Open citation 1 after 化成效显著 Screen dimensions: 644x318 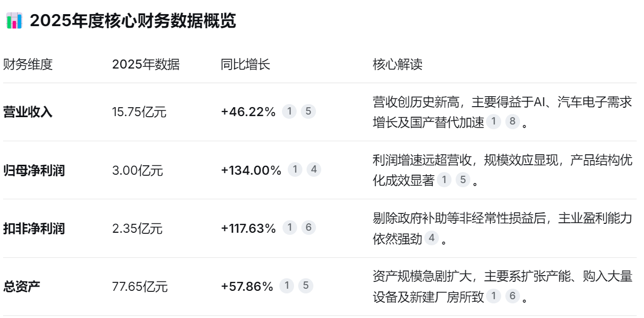[444, 180]
